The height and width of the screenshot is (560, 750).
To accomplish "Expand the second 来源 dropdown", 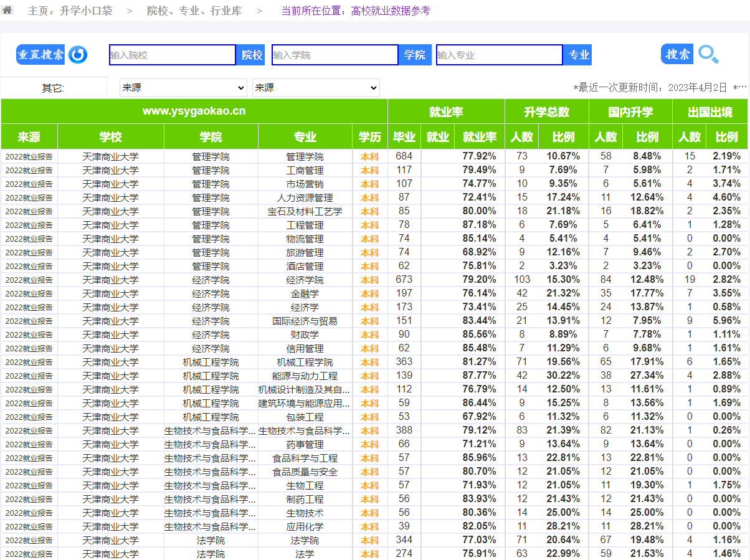I will (315, 88).
